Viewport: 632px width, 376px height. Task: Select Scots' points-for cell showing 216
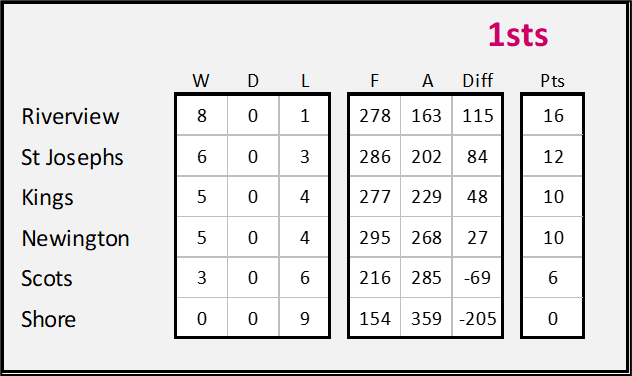tap(375, 278)
